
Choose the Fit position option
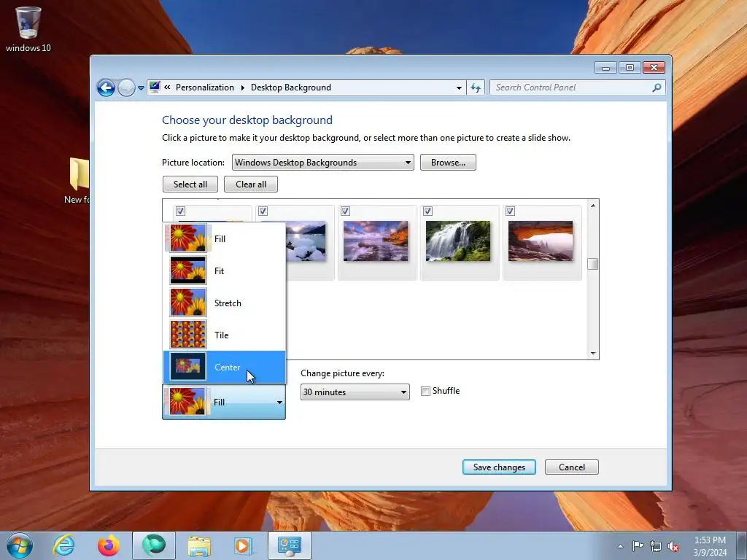point(225,271)
